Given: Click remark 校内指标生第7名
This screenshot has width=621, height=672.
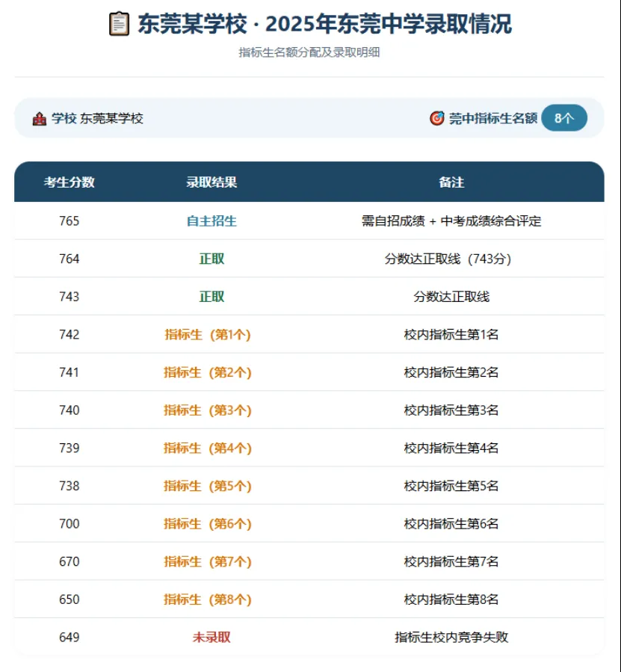Looking at the screenshot, I should 451,561.
